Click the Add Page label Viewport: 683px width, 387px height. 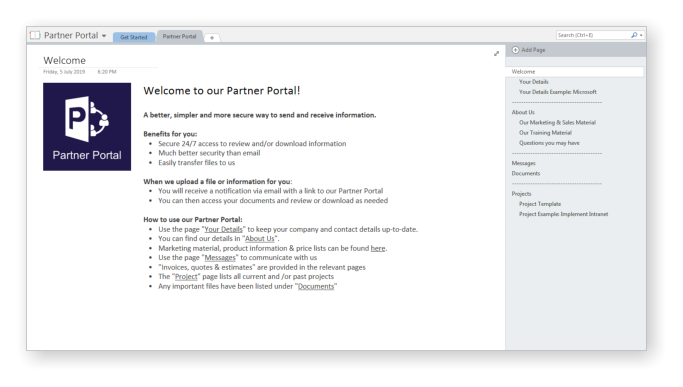pyautogui.click(x=533, y=50)
